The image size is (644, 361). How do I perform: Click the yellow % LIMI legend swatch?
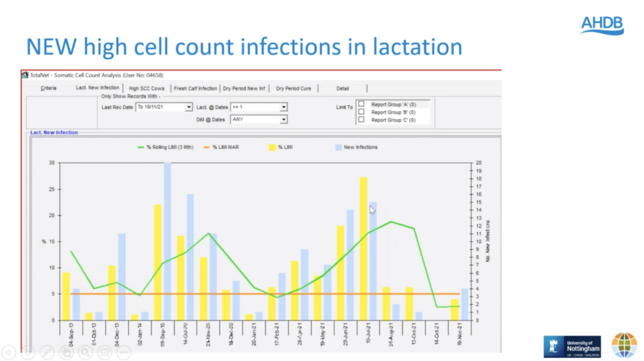click(x=272, y=147)
